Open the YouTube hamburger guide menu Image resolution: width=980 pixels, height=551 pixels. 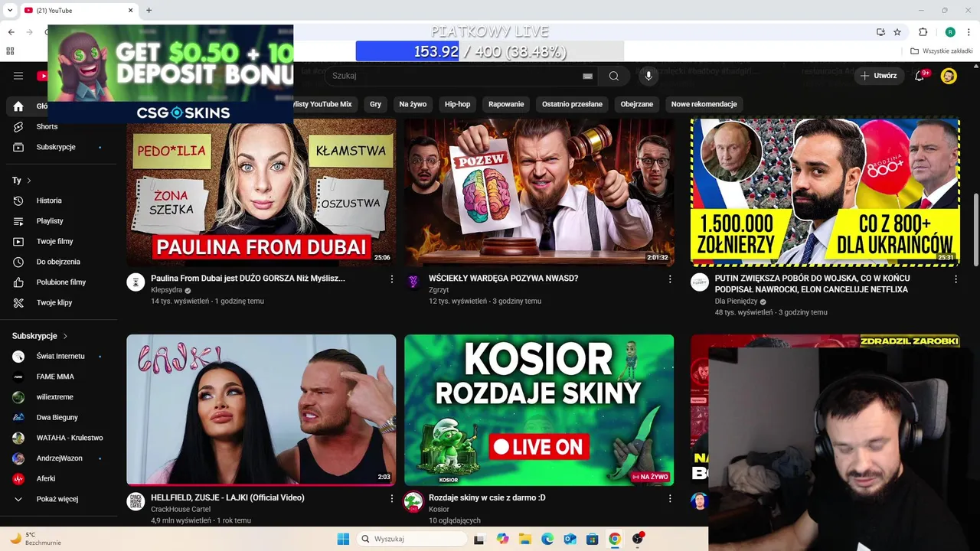(x=18, y=76)
